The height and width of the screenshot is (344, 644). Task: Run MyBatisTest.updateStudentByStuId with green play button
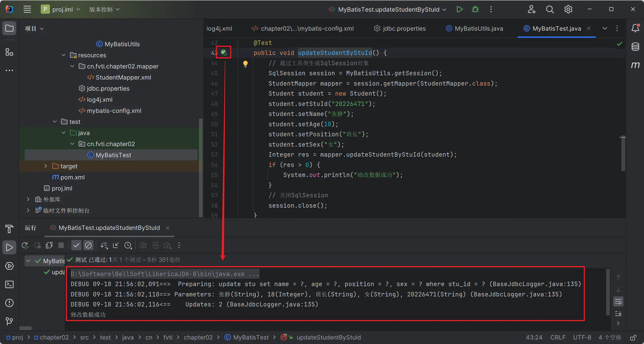pos(459,10)
